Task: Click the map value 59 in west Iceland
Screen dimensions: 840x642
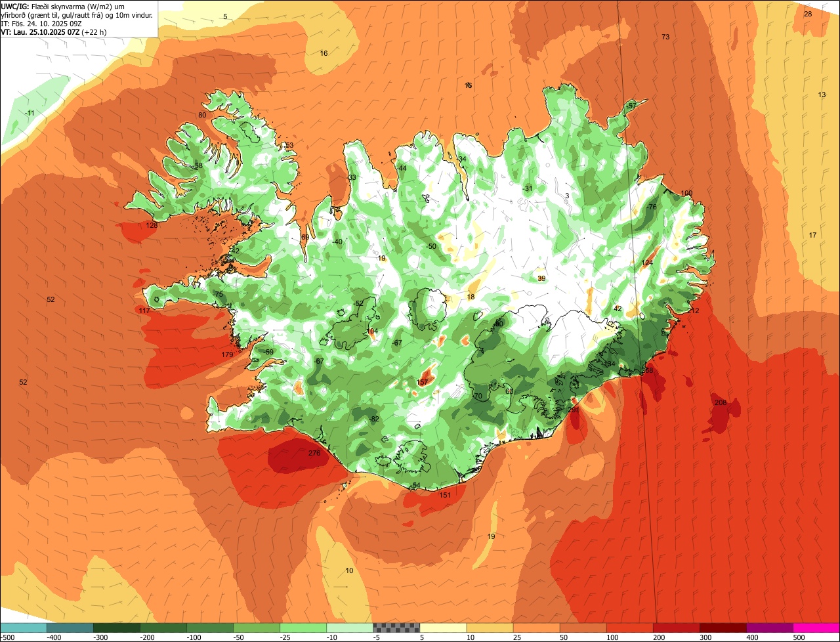Action: click(268, 353)
